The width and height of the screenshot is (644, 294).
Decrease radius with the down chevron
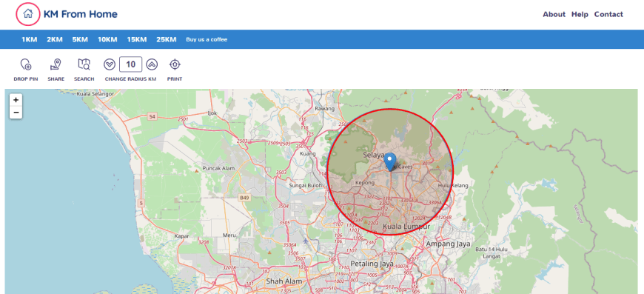click(110, 64)
